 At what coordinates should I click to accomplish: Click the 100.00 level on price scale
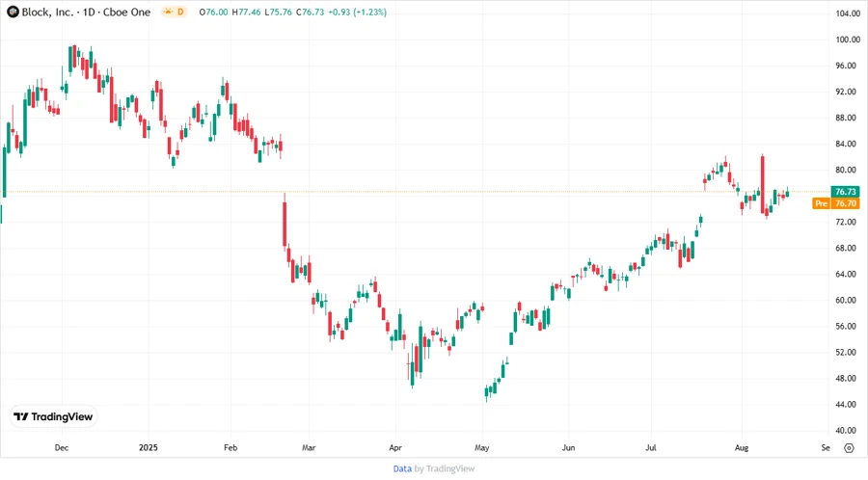click(848, 40)
